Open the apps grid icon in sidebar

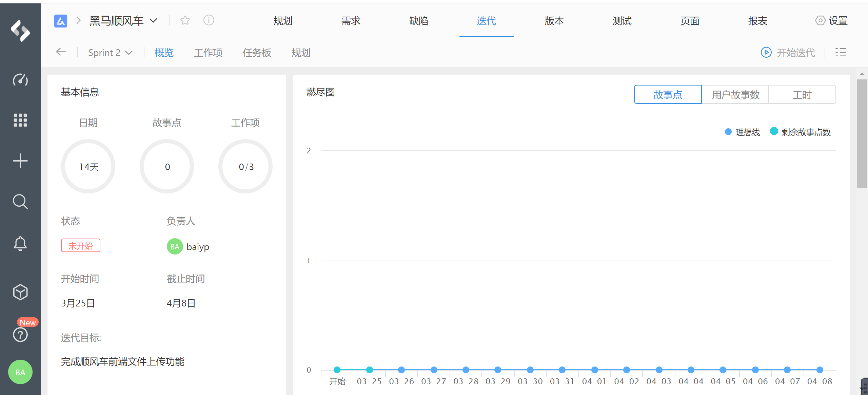20,120
